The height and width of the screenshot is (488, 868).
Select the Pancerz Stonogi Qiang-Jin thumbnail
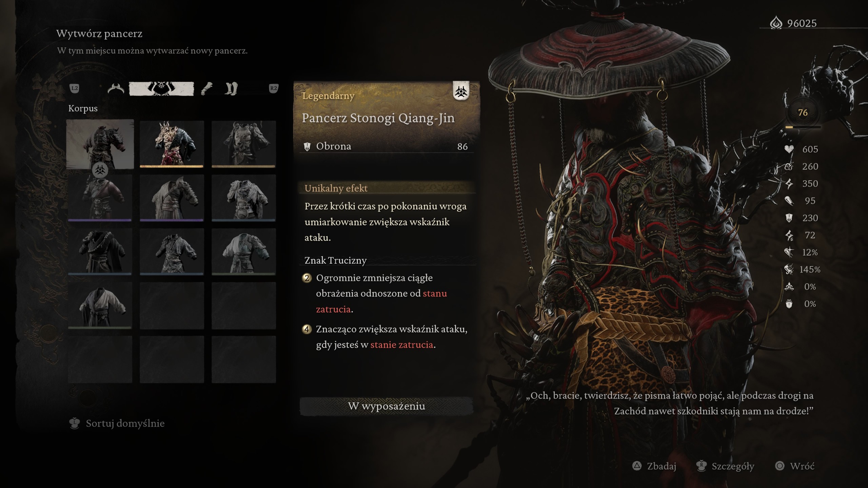[100, 144]
